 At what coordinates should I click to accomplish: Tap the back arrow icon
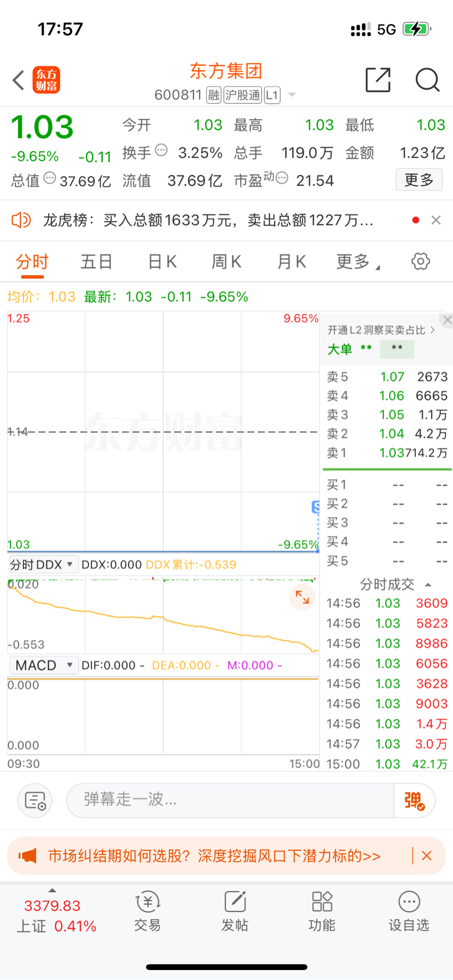(19, 80)
